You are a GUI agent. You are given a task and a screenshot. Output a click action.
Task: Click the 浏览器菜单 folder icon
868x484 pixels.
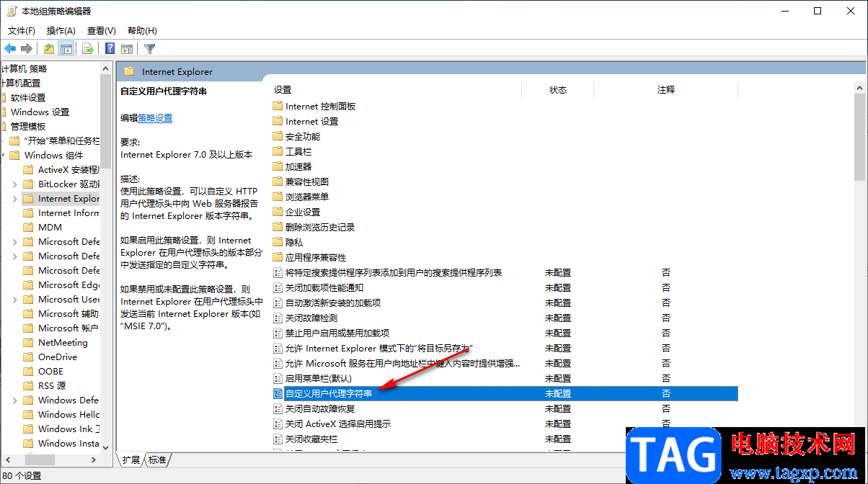point(278,197)
